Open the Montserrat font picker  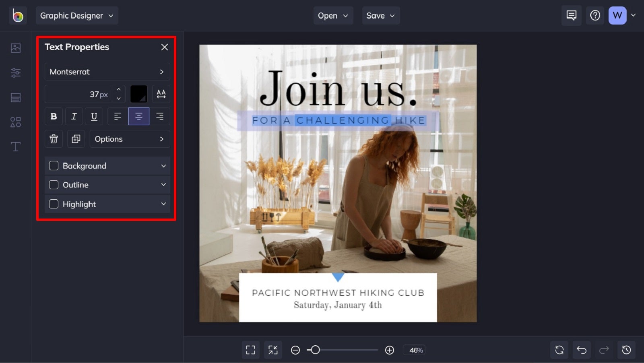click(x=107, y=72)
